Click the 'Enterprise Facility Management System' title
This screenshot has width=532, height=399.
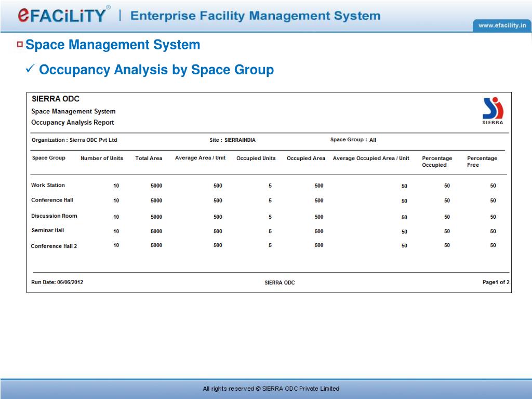tap(255, 16)
